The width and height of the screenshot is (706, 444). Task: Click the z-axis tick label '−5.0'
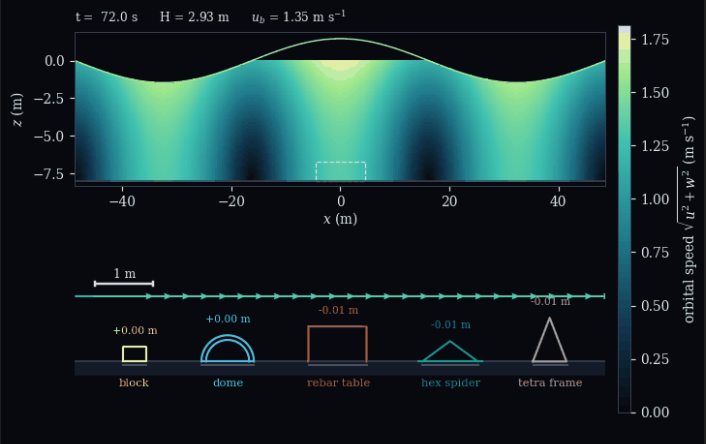coord(50,136)
